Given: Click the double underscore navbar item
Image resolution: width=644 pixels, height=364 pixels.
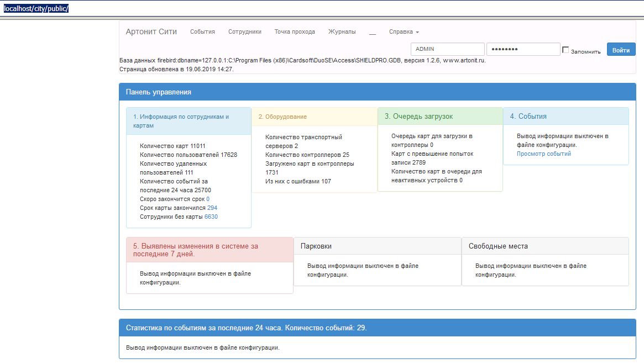Looking at the screenshot, I should click(373, 32).
